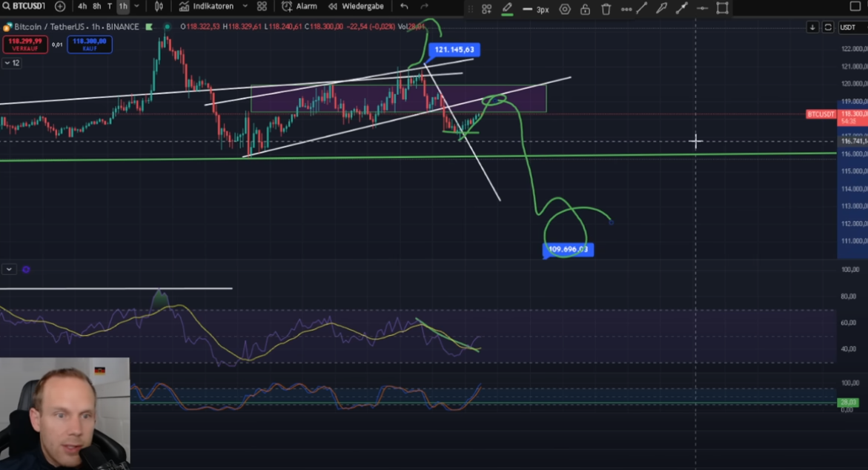Select the info line tool with midpoint
Viewport: 868px width, 470px height.
pyautogui.click(x=681, y=8)
